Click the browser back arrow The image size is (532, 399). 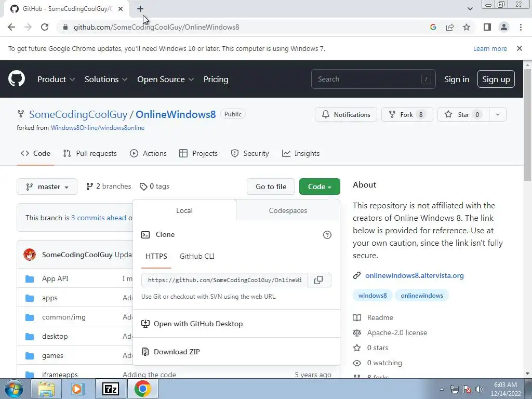[x=11, y=27]
